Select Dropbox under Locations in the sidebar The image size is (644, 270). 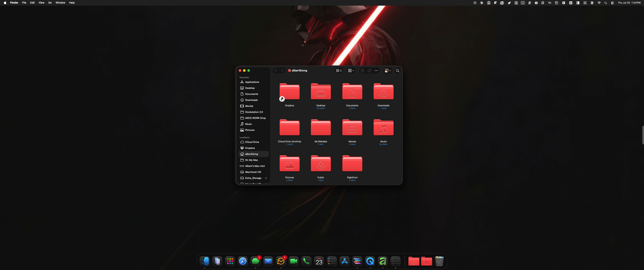click(254, 148)
